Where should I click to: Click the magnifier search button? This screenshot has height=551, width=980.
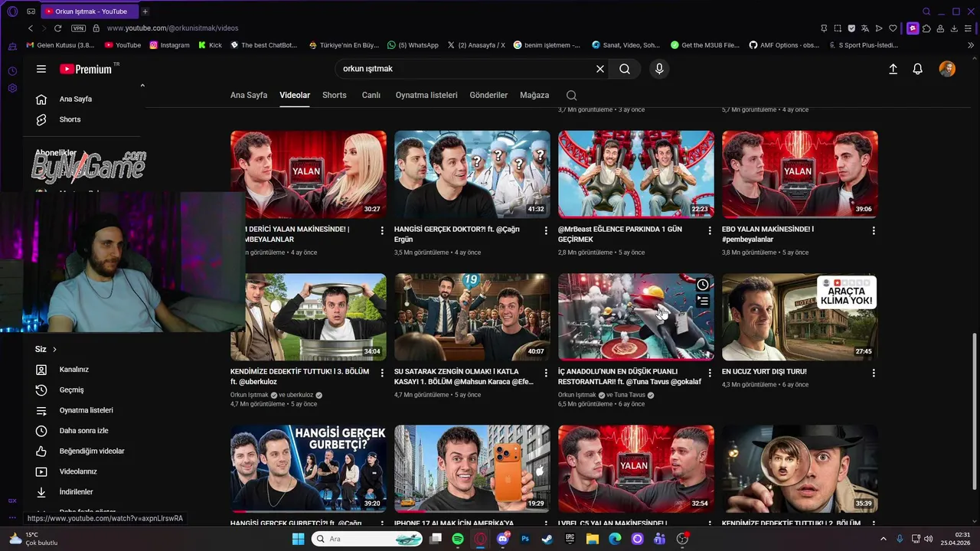coord(625,69)
